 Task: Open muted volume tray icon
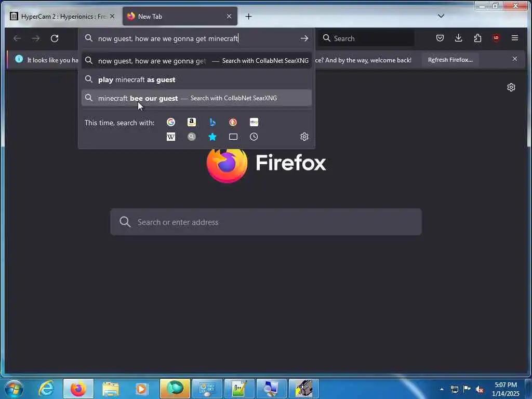(x=480, y=389)
